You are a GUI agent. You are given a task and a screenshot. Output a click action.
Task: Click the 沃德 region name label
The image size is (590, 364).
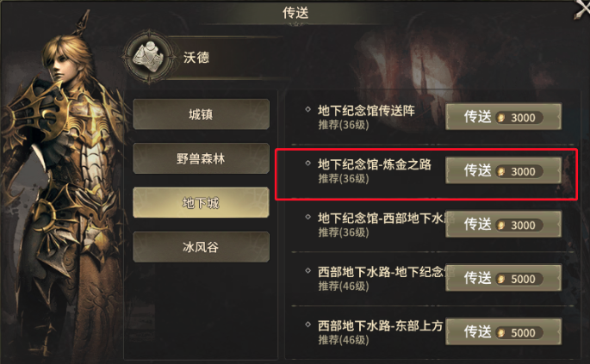196,58
